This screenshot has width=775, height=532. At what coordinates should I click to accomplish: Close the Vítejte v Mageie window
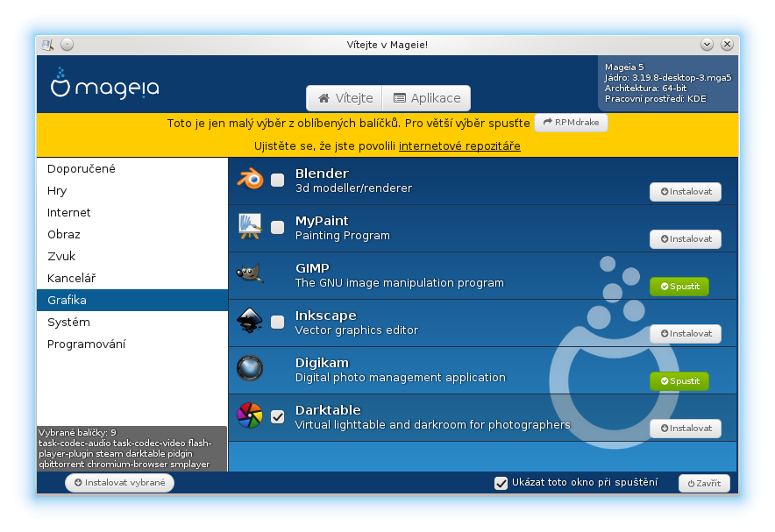pos(727,45)
